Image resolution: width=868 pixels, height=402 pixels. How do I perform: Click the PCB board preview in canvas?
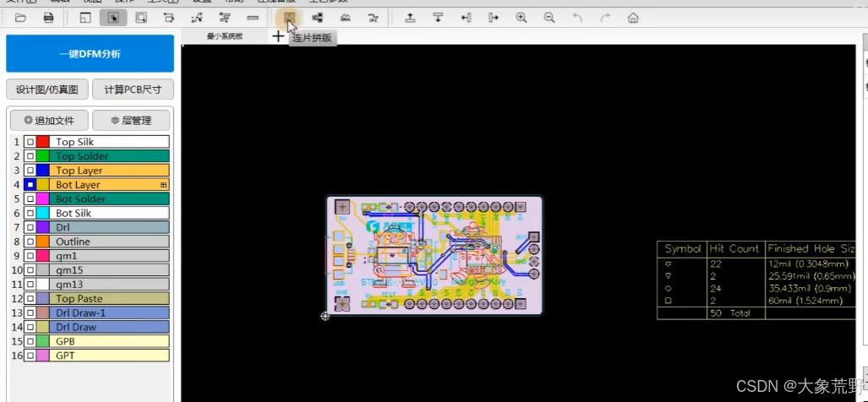(x=434, y=255)
